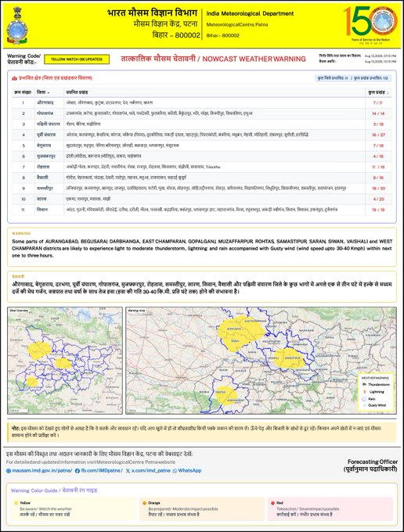
Task: Click the Hindi नोट advisory note text
Action: click(197, 432)
